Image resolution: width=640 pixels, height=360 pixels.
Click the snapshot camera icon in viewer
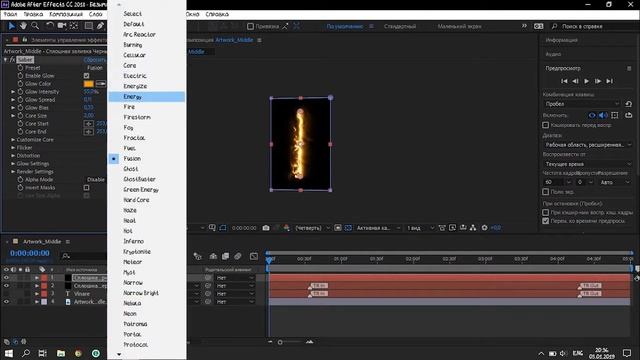(266, 228)
